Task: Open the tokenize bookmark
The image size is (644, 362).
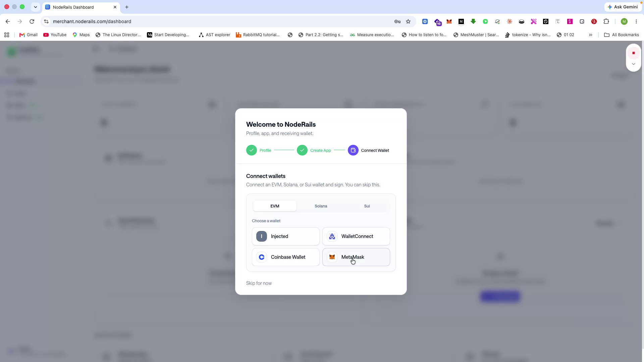Action: tap(528, 35)
